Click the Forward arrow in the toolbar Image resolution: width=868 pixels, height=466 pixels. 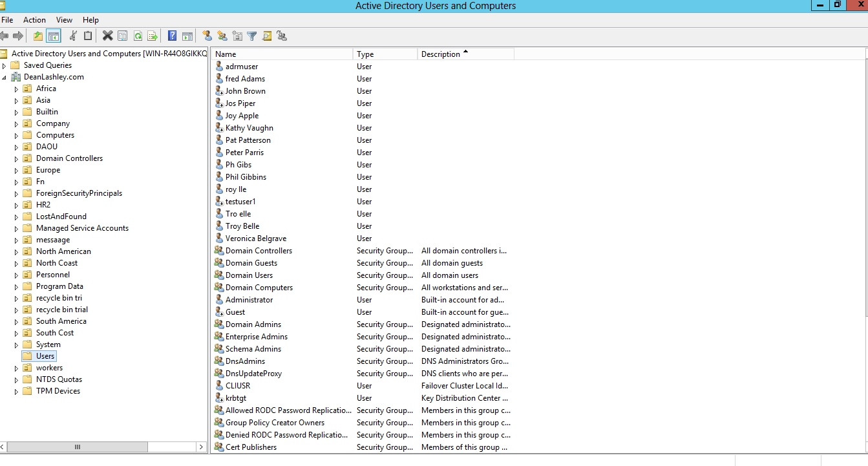click(18, 36)
